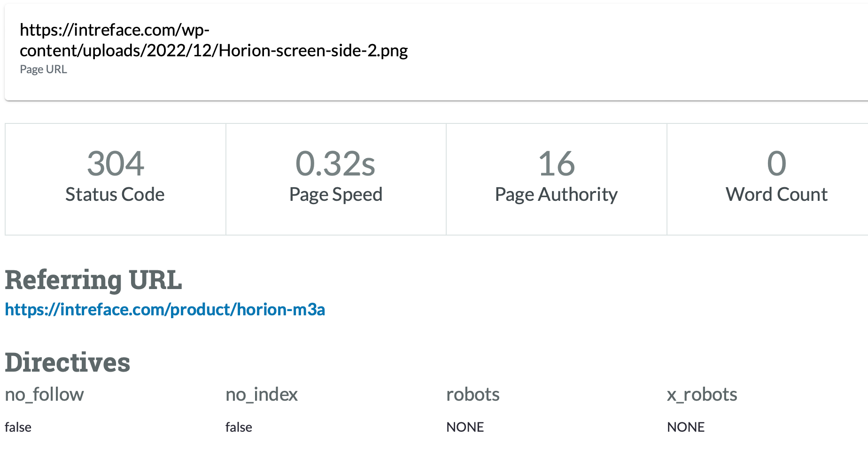Select the no_index directive label
This screenshot has width=868, height=473.
click(x=261, y=395)
